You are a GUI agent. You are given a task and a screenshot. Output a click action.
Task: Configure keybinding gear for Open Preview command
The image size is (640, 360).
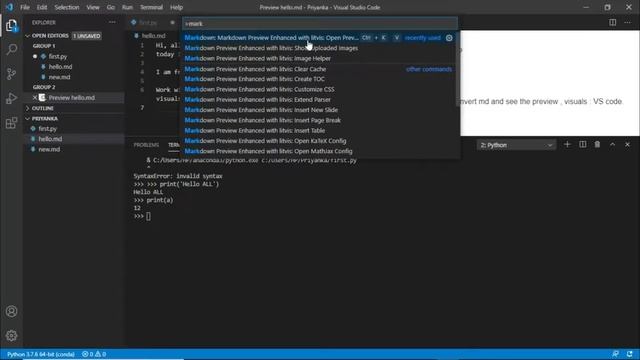tap(449, 38)
